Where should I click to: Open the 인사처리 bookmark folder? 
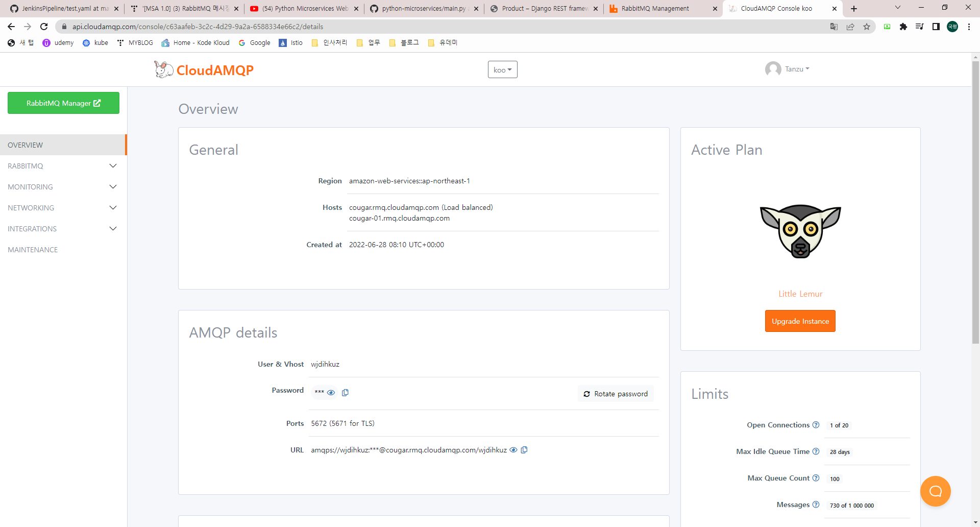[329, 43]
